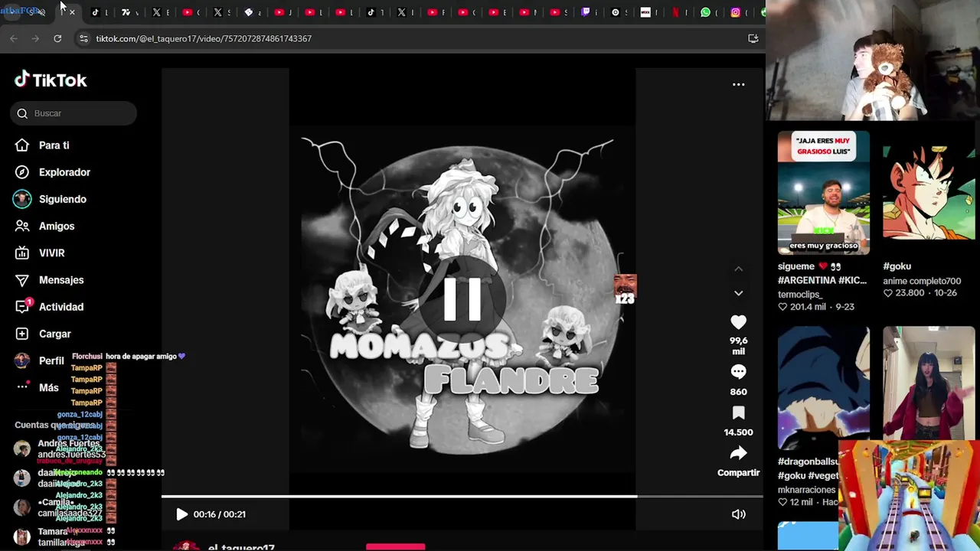Open the woman in red jacket thumbnail
This screenshot has width=980, height=551.
929,383
